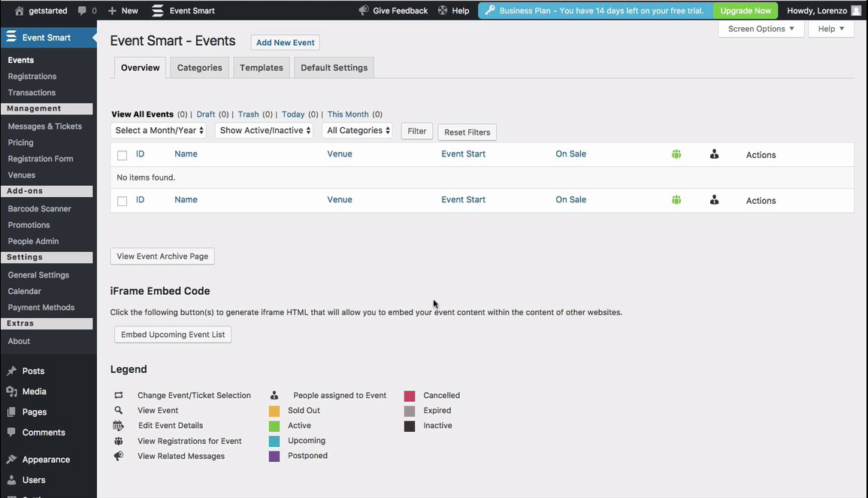The image size is (868, 498).
Task: Click the Event Smart sidebar menu icon
Action: pos(11,37)
